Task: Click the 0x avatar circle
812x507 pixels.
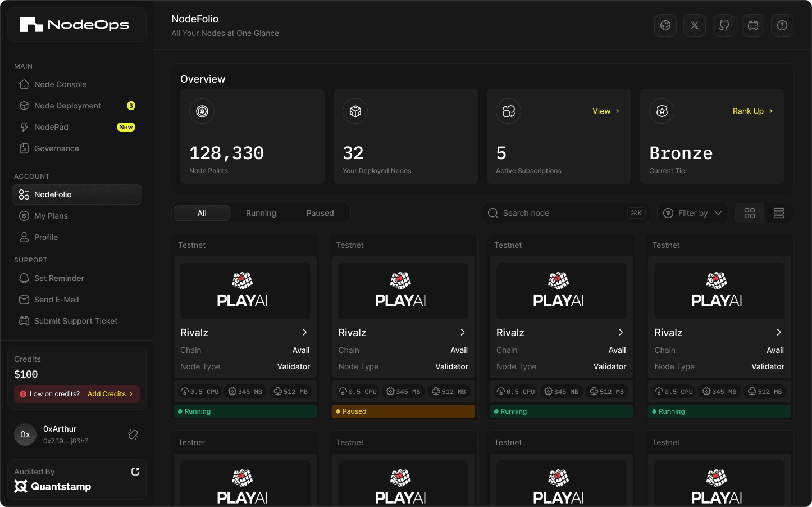Action: tap(25, 434)
